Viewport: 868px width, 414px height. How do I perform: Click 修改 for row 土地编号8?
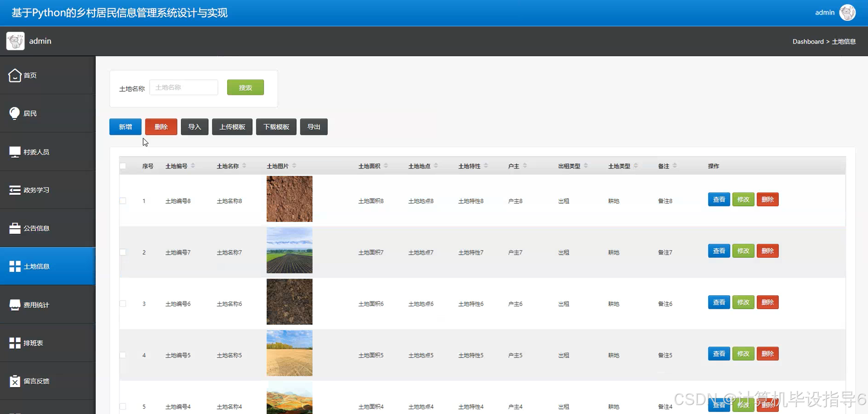pos(743,199)
